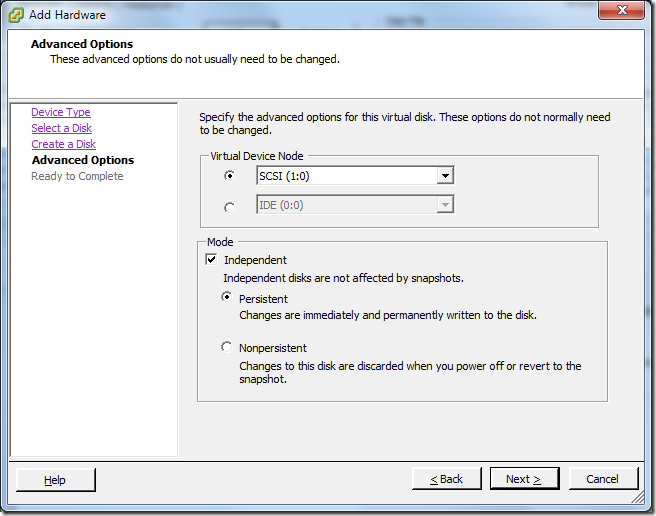Select the IDE virtual device node radio button
This screenshot has width=656, height=516.
click(229, 207)
